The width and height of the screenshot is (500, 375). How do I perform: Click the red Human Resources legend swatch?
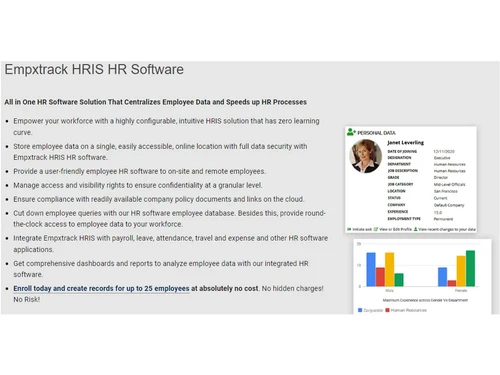pyautogui.click(x=387, y=310)
